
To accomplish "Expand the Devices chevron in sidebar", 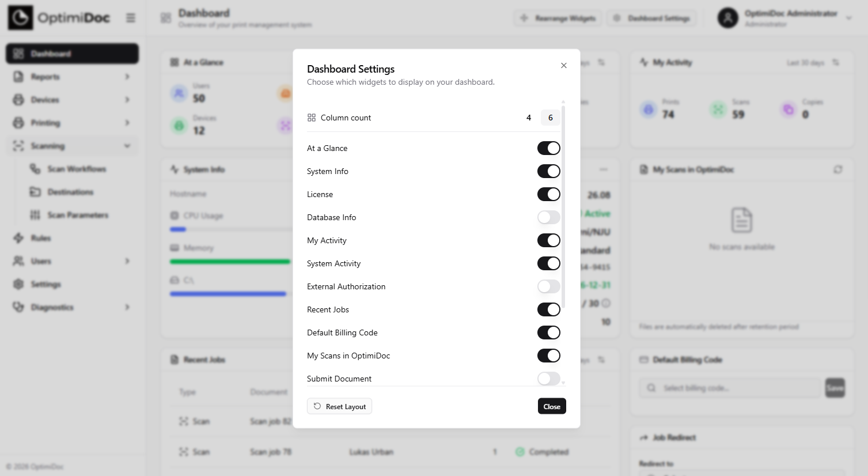I will pos(127,100).
